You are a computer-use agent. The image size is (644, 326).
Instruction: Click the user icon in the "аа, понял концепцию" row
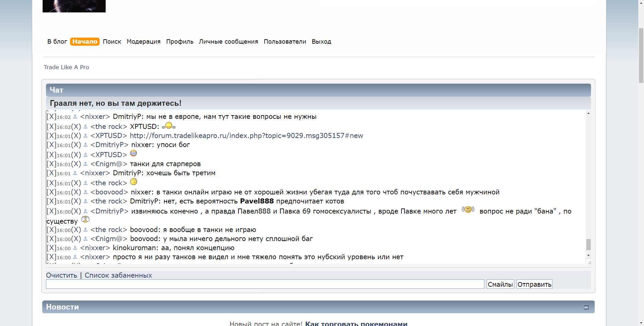click(x=75, y=248)
